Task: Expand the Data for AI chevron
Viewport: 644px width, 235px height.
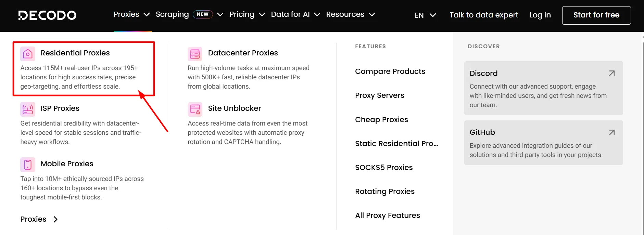Action: pyautogui.click(x=317, y=14)
